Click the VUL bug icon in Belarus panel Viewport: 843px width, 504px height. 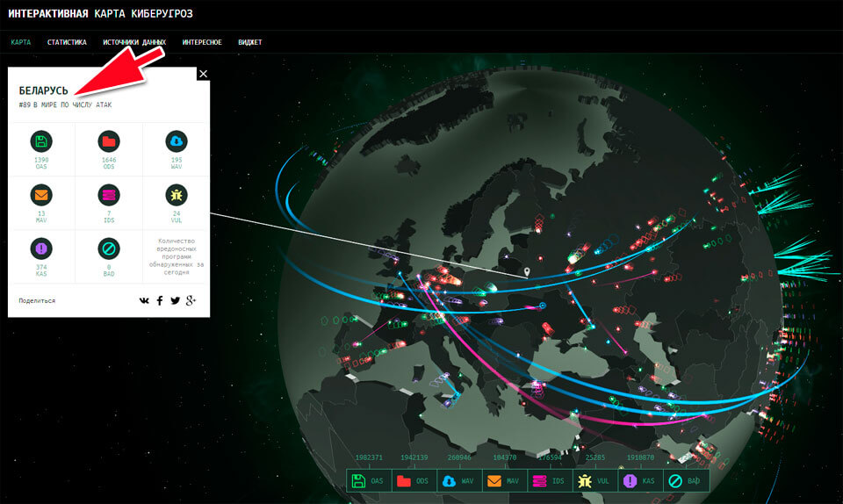[177, 195]
